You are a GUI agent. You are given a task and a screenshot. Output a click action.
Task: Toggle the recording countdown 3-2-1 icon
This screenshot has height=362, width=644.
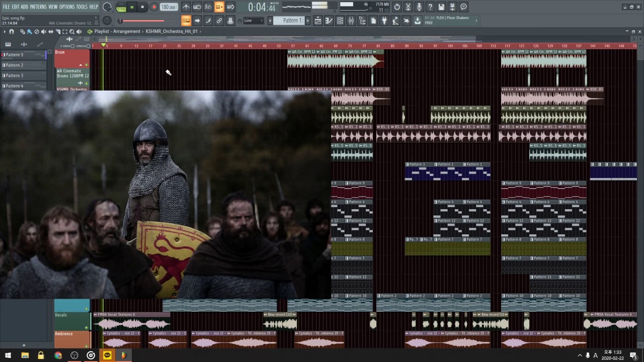(208, 7)
